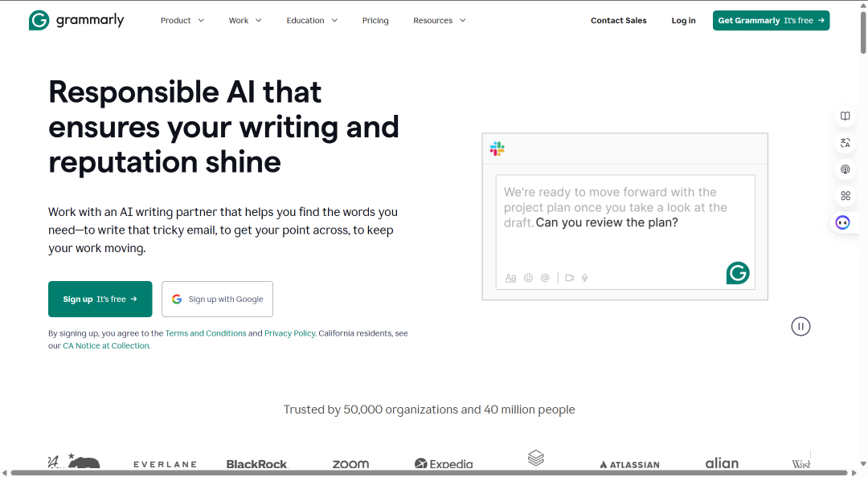The height and width of the screenshot is (477, 868).
Task: Open the apps grid sidebar icon
Action: [x=845, y=196]
